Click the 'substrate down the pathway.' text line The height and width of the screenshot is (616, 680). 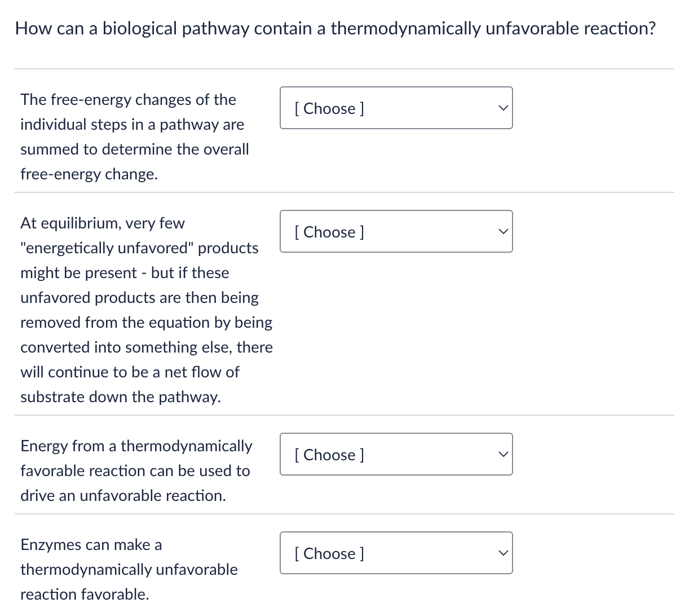pyautogui.click(x=121, y=397)
